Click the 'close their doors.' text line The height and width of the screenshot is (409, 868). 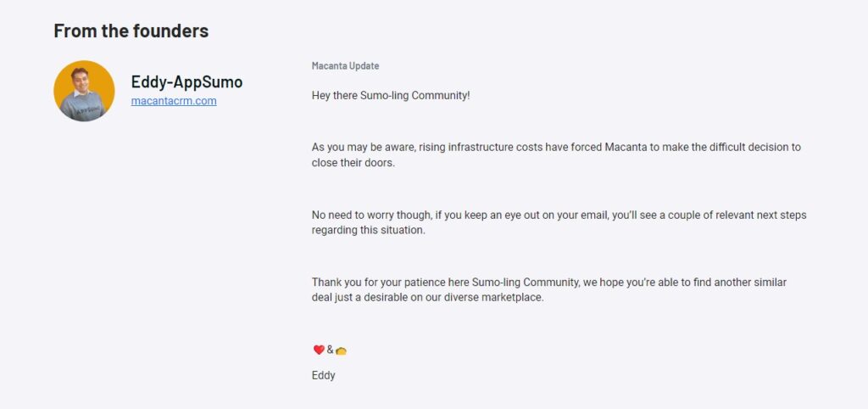tap(353, 163)
